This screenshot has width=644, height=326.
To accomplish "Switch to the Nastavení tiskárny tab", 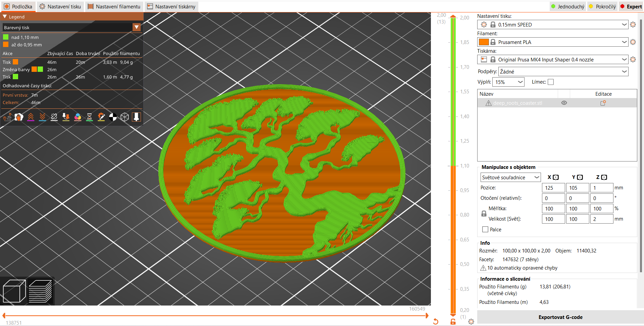I will (171, 6).
